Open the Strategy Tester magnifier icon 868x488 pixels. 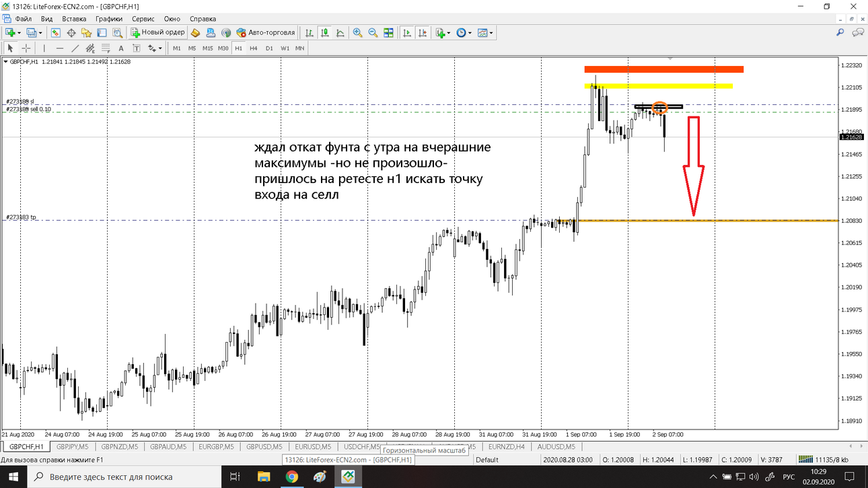coord(117,32)
